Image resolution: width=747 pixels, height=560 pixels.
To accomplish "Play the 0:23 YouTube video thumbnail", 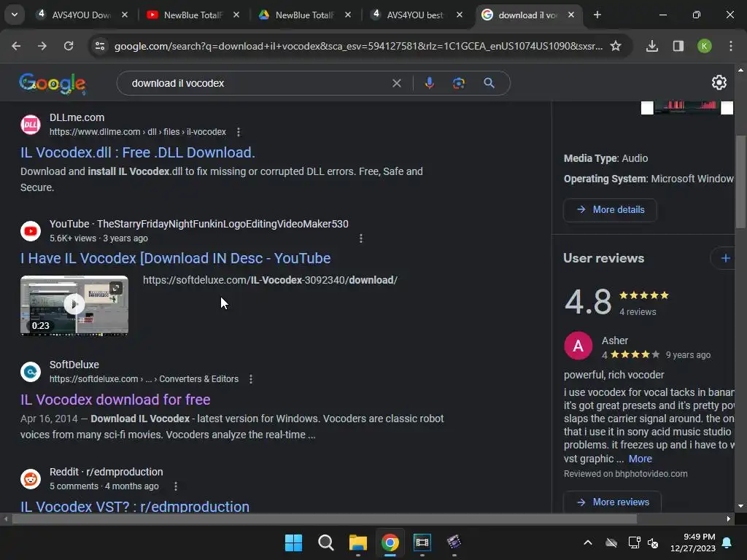I will [x=74, y=306].
